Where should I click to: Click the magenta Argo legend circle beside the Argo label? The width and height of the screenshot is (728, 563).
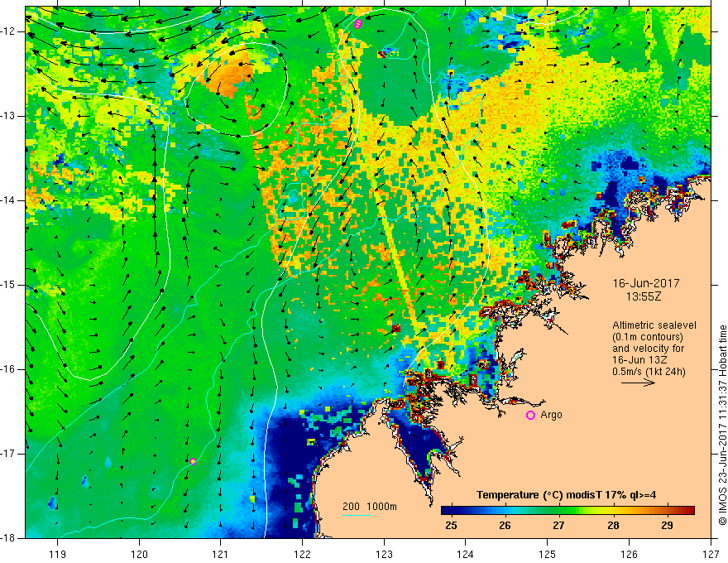coord(530,415)
